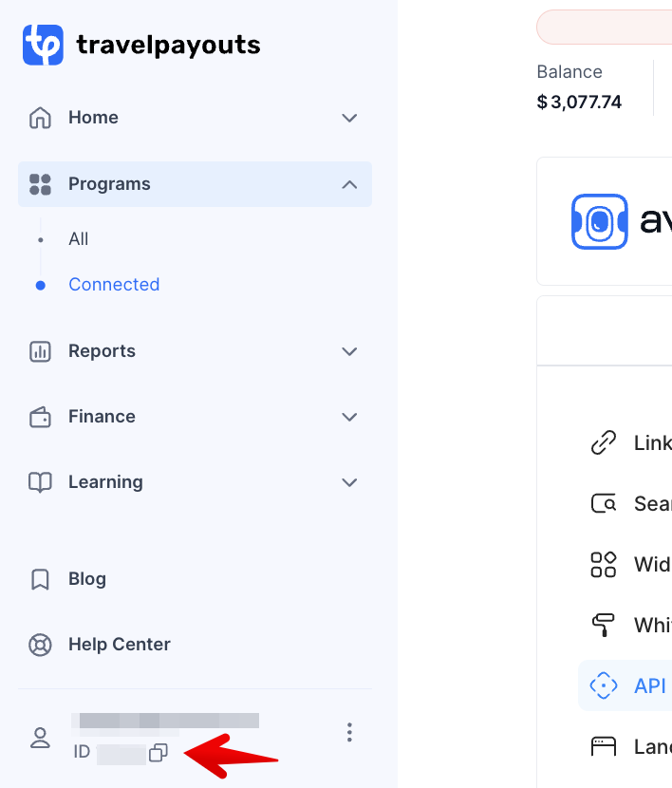
Task: Click the Blog bookmark icon
Action: click(40, 579)
